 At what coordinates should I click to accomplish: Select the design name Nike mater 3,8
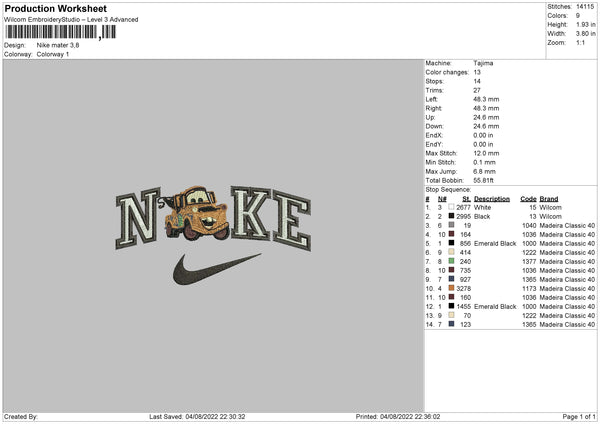point(58,45)
